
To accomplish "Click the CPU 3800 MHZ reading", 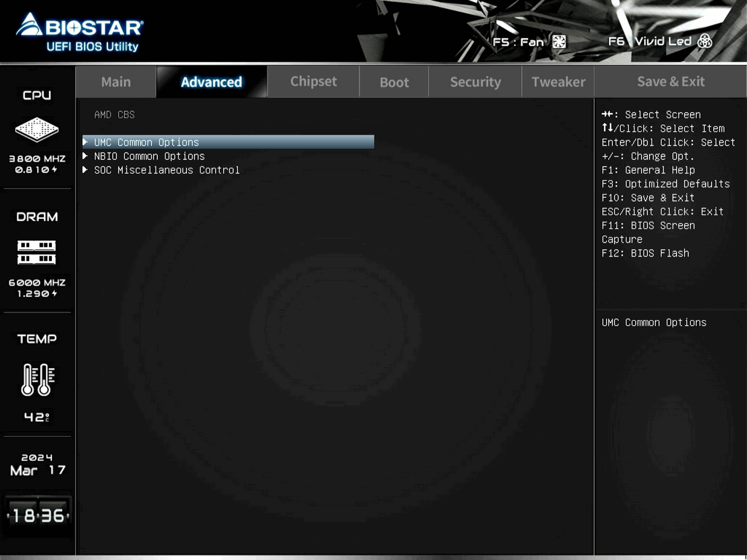I will pyautogui.click(x=37, y=159).
